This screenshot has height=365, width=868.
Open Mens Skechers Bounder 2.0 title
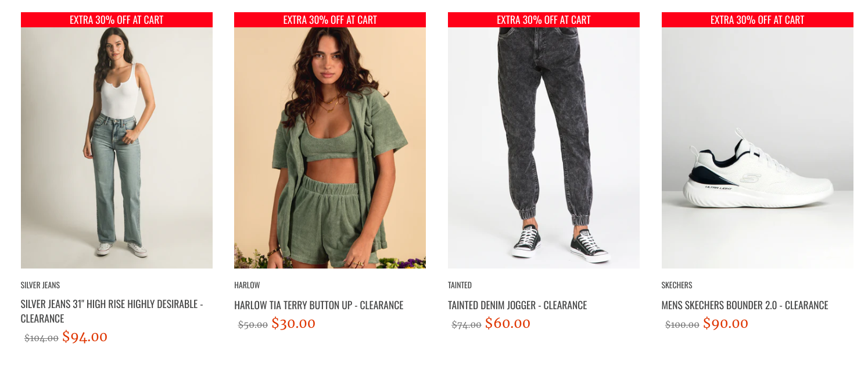[745, 305]
